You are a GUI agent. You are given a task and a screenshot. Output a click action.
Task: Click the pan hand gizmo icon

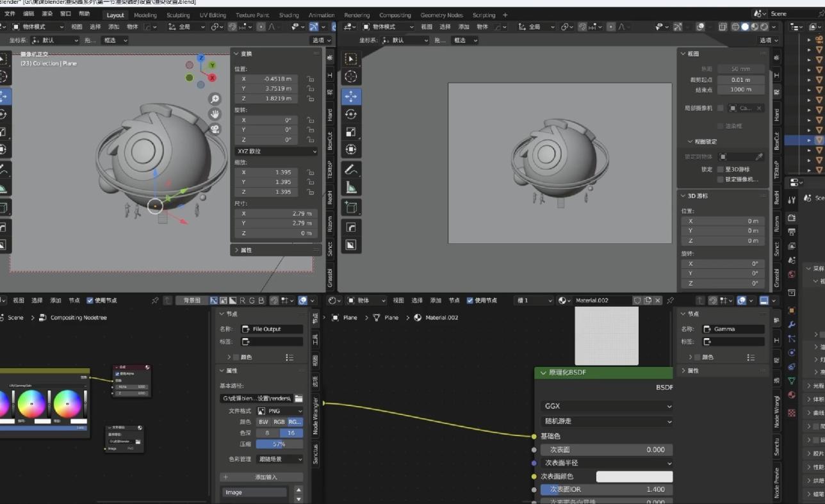tap(215, 114)
